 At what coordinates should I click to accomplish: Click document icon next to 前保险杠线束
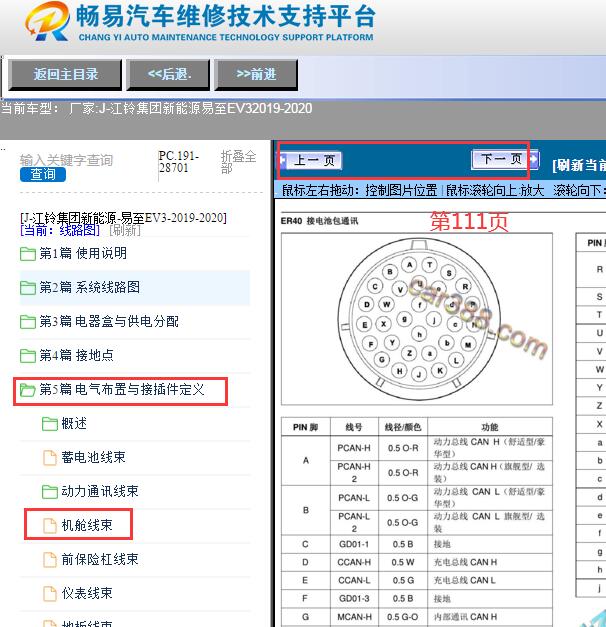(50, 560)
